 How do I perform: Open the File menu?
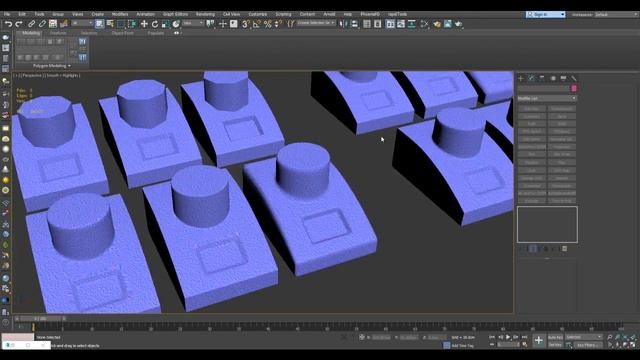click(7, 14)
